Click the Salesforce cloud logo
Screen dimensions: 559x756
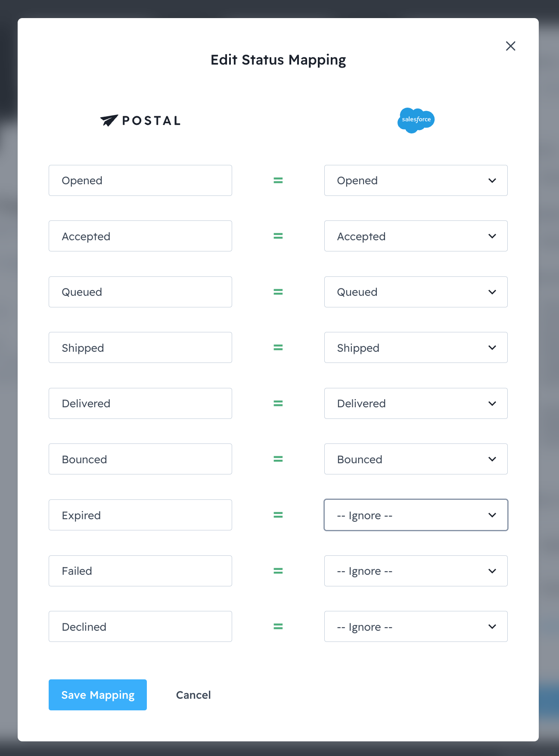(416, 120)
